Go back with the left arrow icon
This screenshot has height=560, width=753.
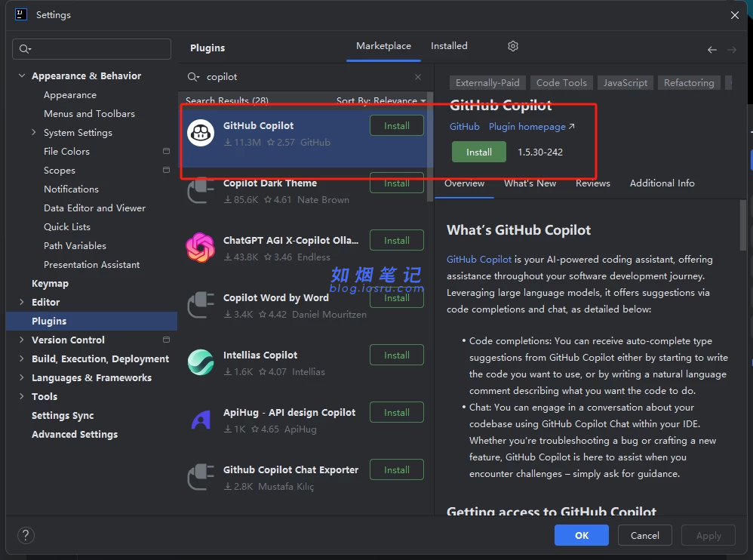pyautogui.click(x=712, y=50)
